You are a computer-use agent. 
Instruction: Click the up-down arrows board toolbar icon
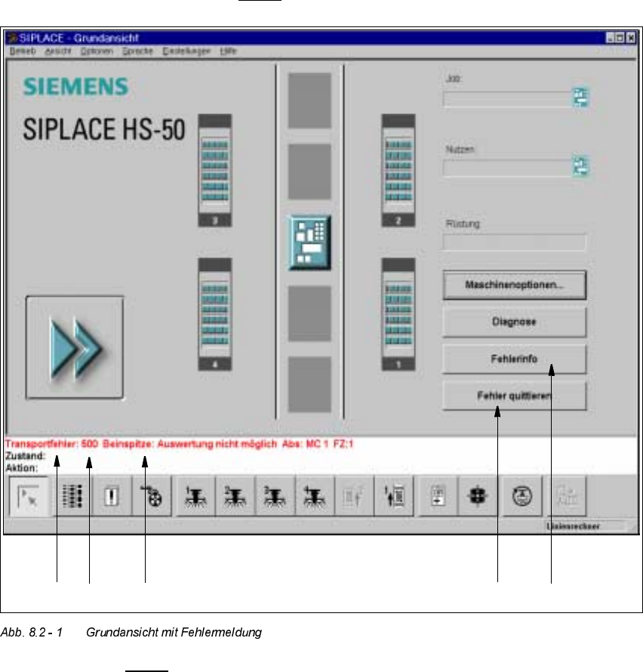pos(394,496)
